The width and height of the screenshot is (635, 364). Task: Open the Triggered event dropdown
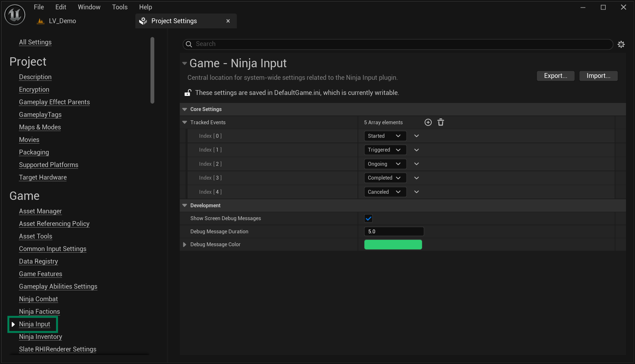(x=385, y=150)
